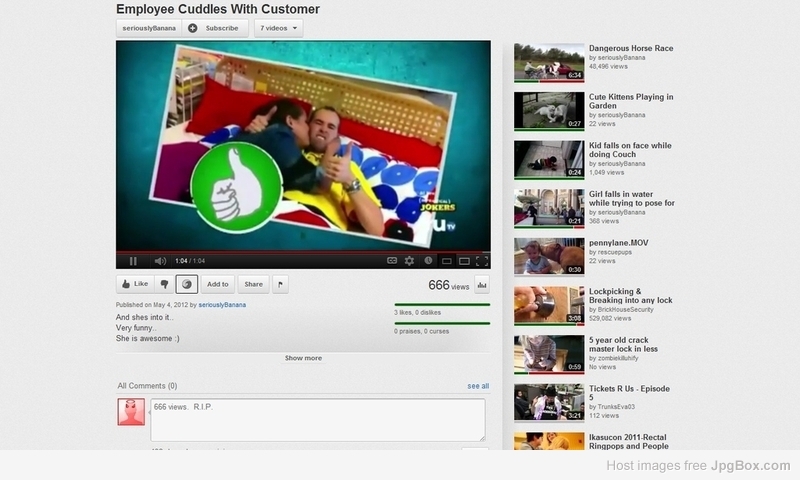Viewport: 800px width, 480px height.
Task: Expand description with Show more
Action: click(x=303, y=358)
